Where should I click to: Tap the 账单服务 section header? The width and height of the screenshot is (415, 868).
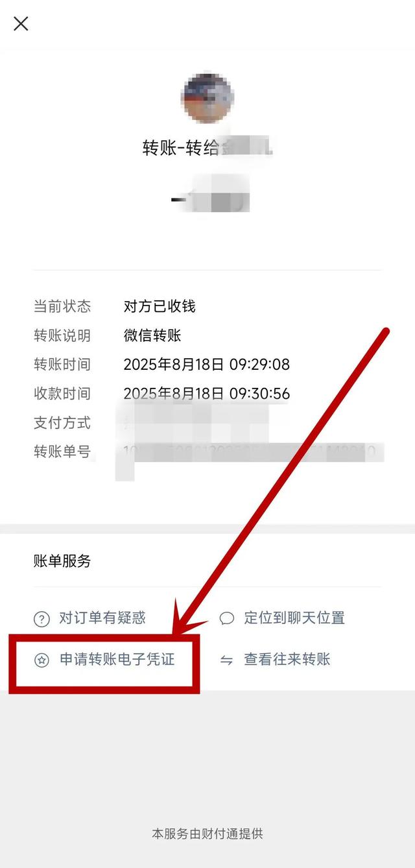tap(62, 561)
